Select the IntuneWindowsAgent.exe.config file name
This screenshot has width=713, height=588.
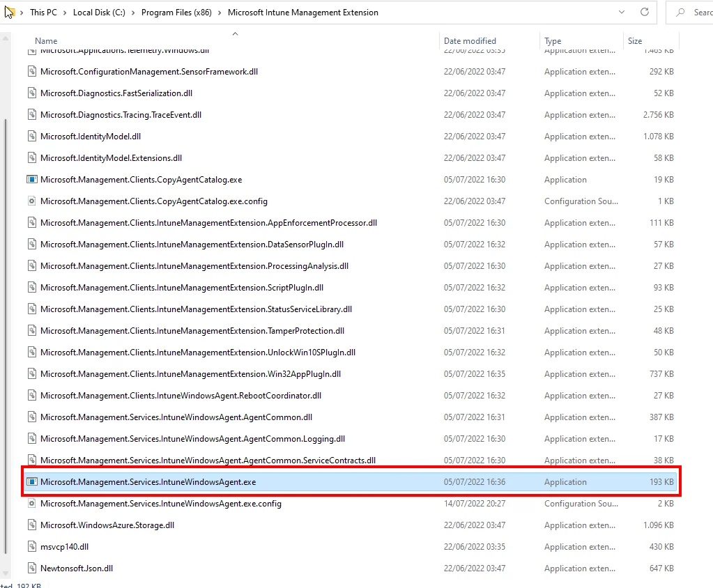[x=161, y=503]
